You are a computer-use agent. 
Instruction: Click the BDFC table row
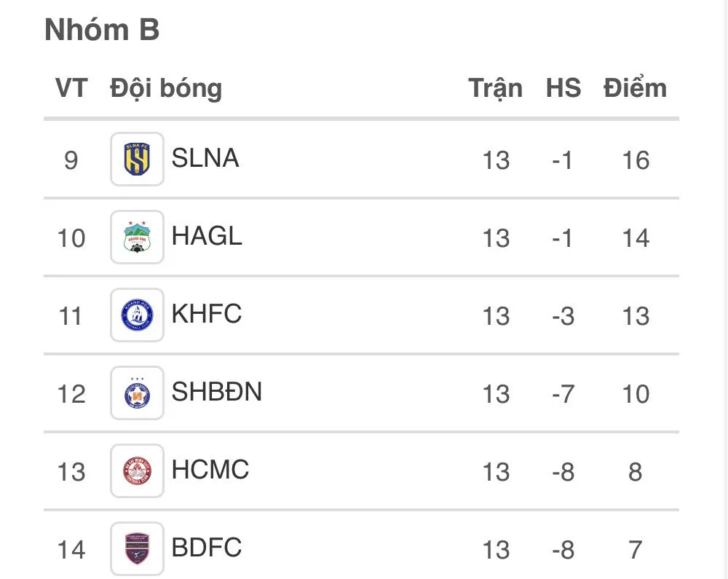[364, 548]
